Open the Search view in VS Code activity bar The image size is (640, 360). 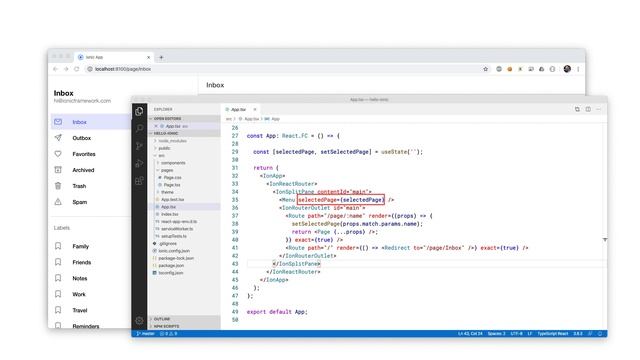[139, 129]
